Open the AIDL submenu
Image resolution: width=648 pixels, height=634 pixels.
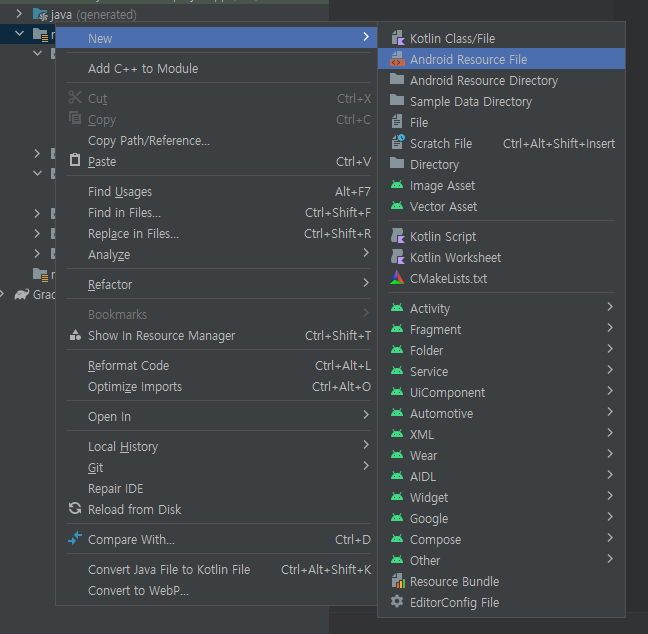click(501, 477)
